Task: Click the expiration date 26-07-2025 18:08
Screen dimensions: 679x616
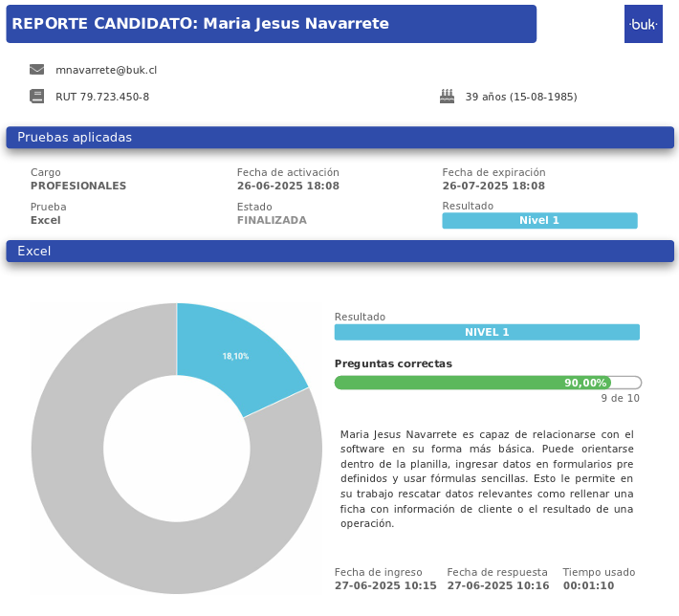Action: point(493,187)
